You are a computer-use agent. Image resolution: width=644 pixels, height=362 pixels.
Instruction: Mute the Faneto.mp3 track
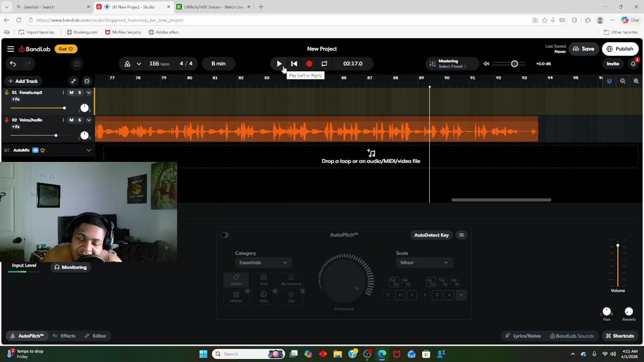coord(71,93)
